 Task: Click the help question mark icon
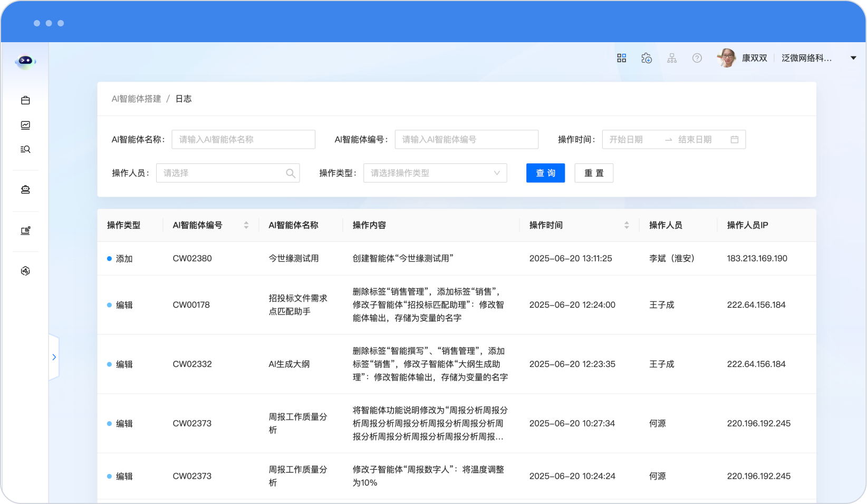[697, 58]
